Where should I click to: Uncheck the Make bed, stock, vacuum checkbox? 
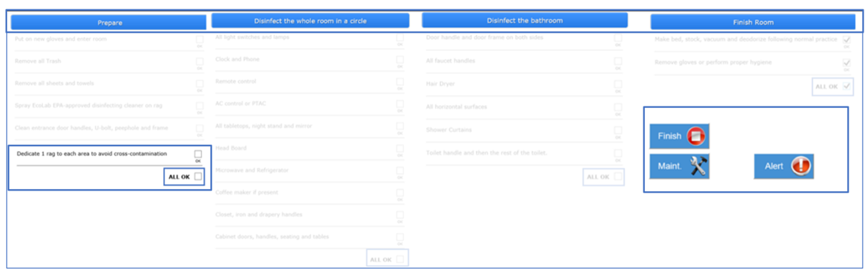coord(846,39)
